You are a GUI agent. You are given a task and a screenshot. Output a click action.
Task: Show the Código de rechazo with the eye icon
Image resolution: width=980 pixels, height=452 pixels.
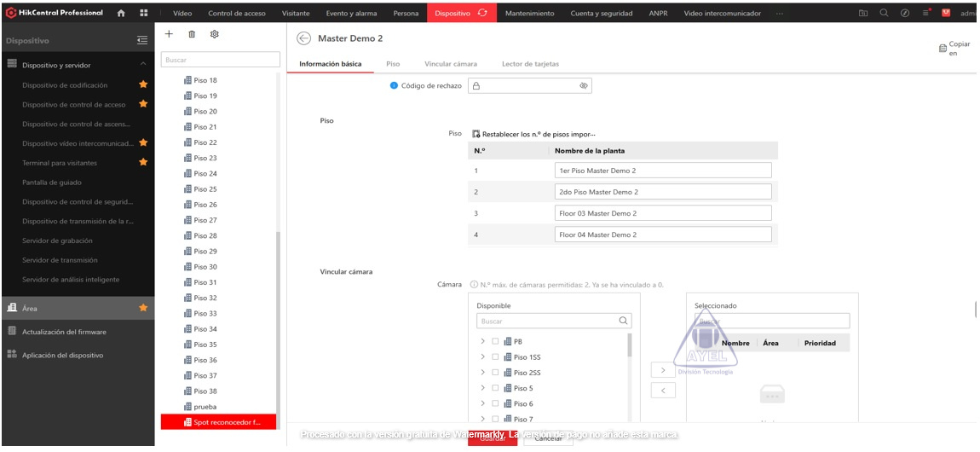pyautogui.click(x=584, y=86)
